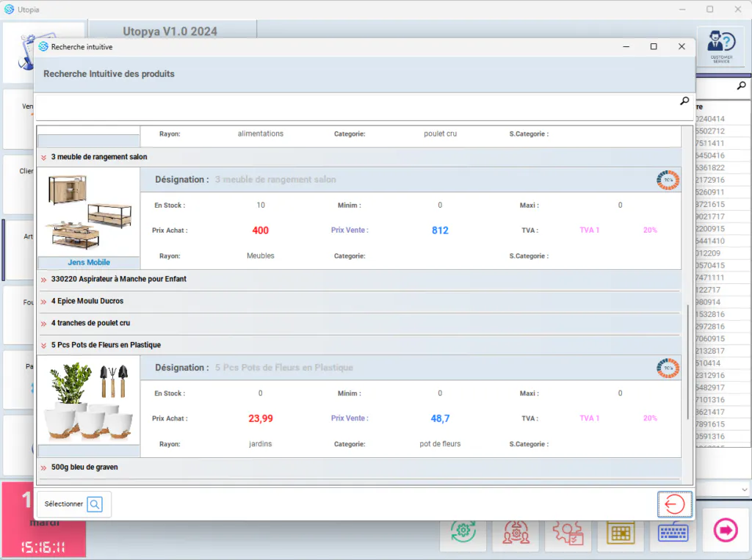Viewport: 752px width, 560px height.
Task: Minimize the Recherche intuitive dialog
Action: (626, 46)
